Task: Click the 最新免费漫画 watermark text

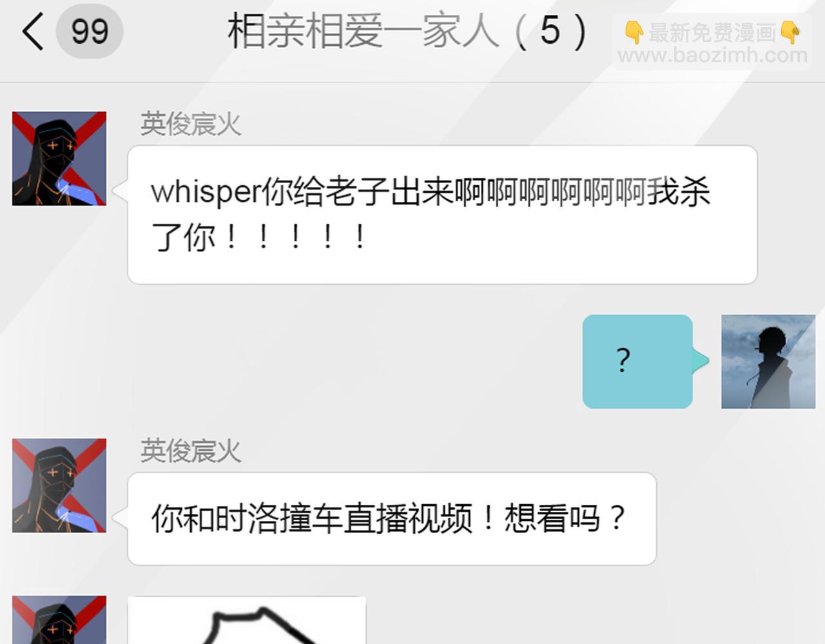Action: click(712, 32)
